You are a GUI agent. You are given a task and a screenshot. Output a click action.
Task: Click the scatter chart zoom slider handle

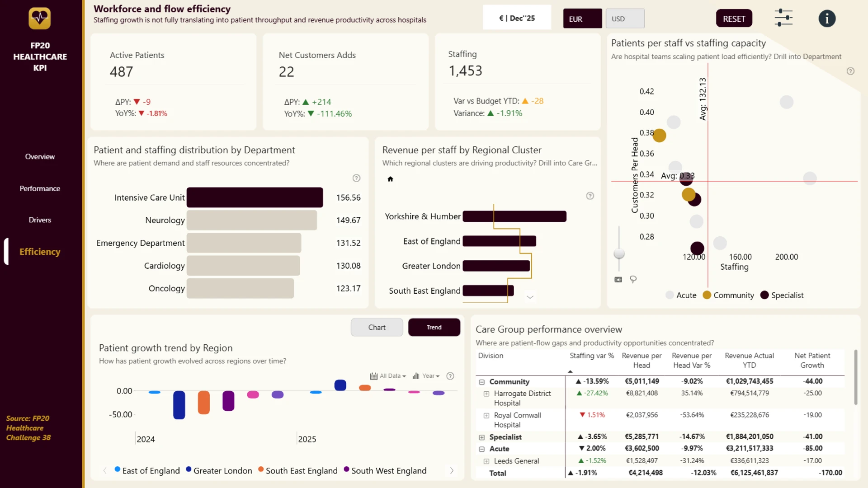point(619,253)
